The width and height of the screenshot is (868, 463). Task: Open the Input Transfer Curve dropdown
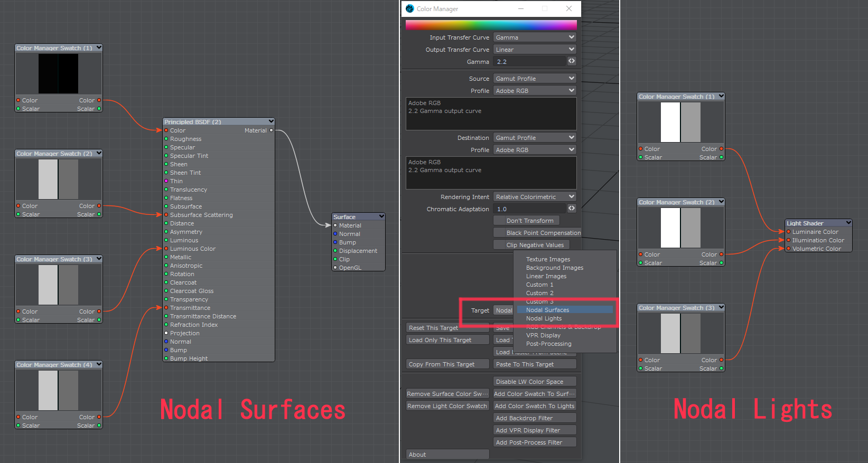(535, 37)
